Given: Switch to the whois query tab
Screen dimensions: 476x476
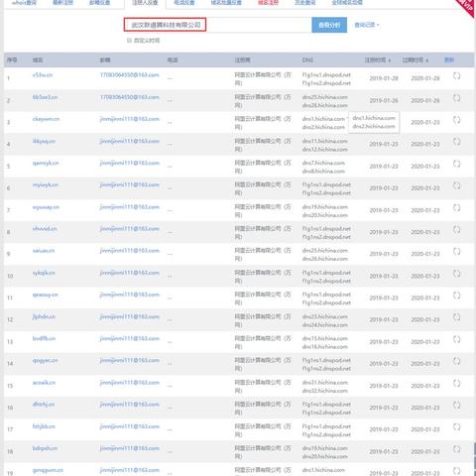Looking at the screenshot, I should [x=24, y=3].
